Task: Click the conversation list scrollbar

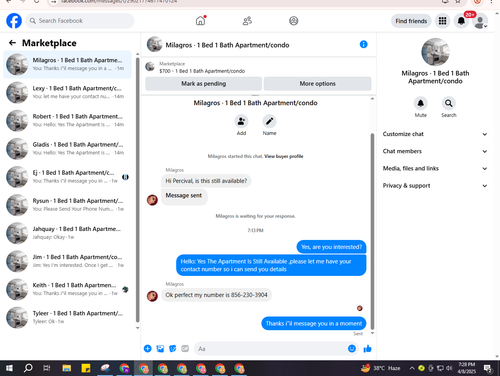Action: [x=137, y=190]
